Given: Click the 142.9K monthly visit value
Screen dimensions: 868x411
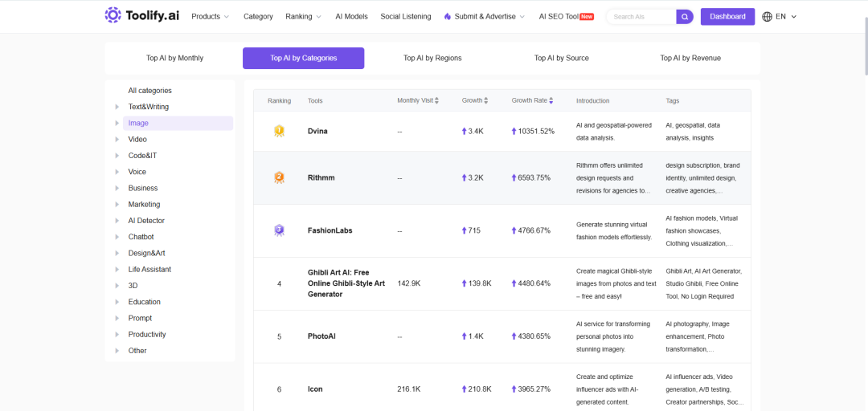Looking at the screenshot, I should point(409,283).
